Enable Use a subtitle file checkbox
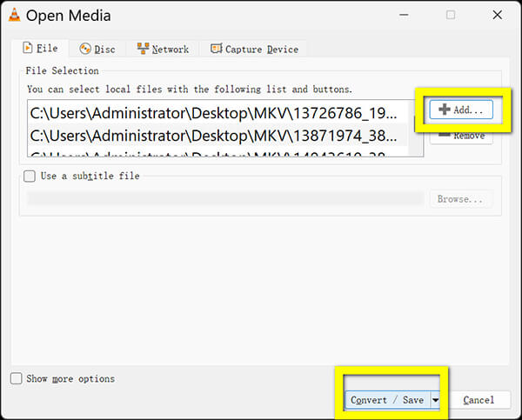522x420 pixels. pyautogui.click(x=30, y=176)
